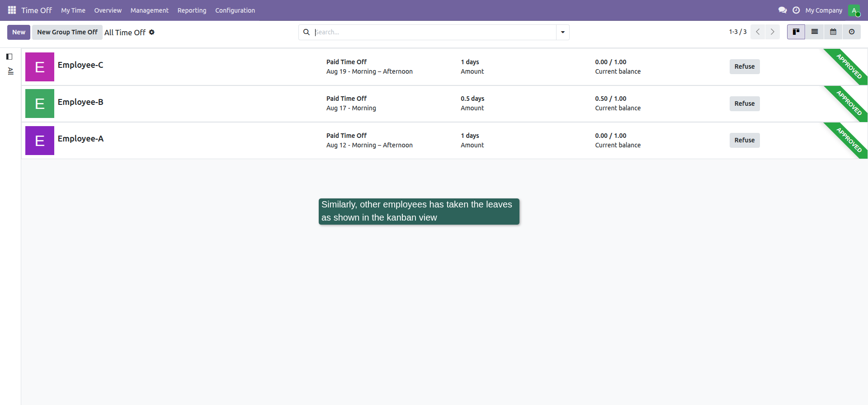Open the activities clock icon in navbar
This screenshot has height=405, width=868.
point(796,10)
